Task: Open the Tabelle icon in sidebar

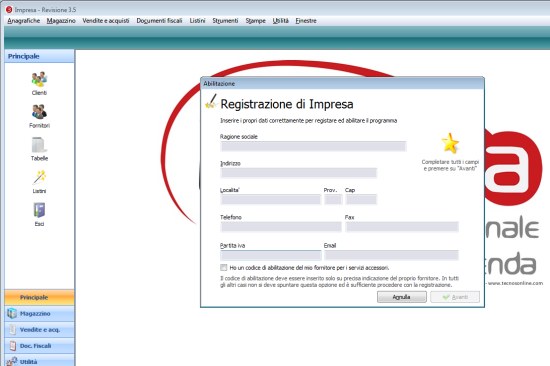Action: 39,145
